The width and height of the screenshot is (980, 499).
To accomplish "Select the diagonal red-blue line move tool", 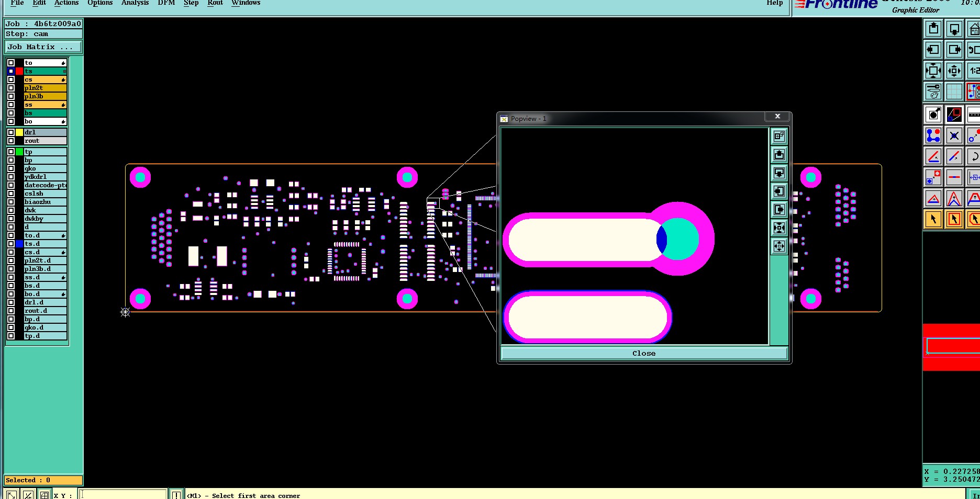I will click(x=954, y=156).
